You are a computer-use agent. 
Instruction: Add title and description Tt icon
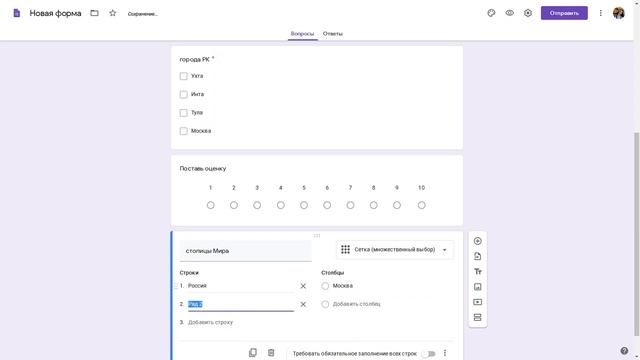[x=478, y=271]
